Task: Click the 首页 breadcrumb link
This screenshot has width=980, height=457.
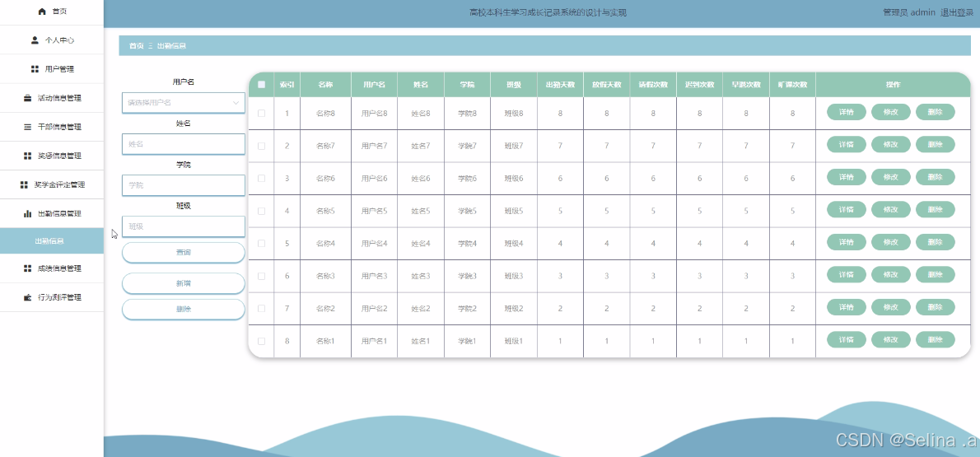Action: pos(136,45)
